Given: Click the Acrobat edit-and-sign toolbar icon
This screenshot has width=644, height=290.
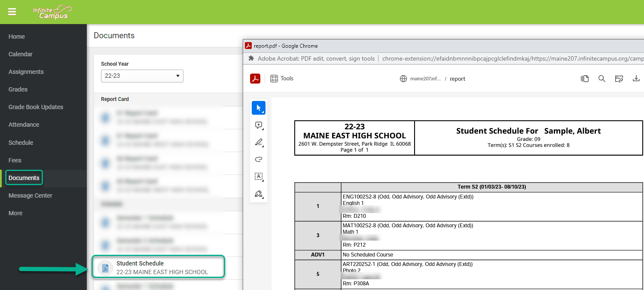Looking at the screenshot, I should click(619, 79).
